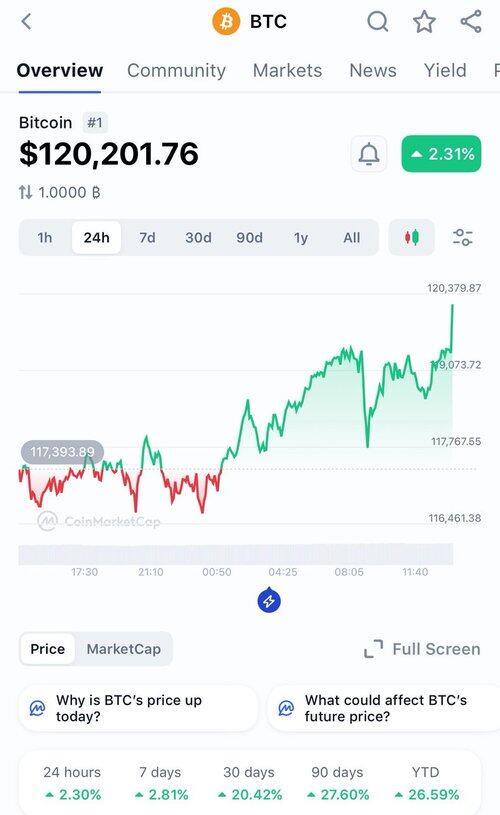The width and height of the screenshot is (500, 815).
Task: Add BTC to watchlist via star icon
Action: coord(424,22)
